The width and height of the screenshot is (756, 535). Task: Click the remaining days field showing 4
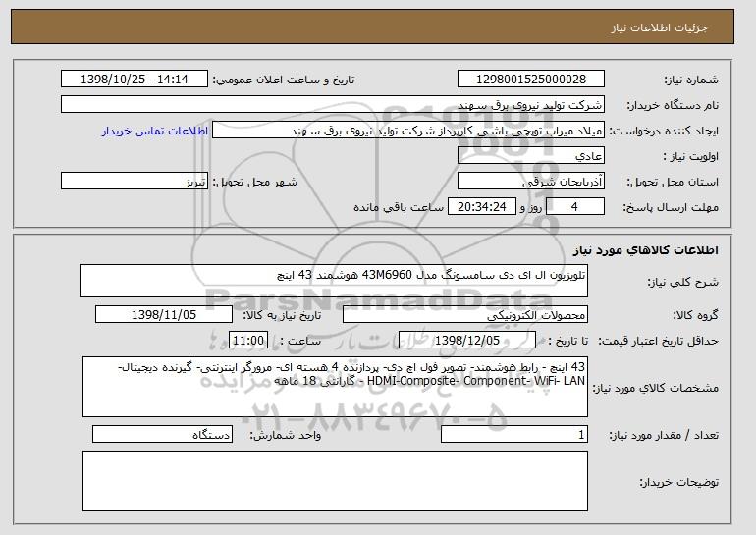click(574, 207)
